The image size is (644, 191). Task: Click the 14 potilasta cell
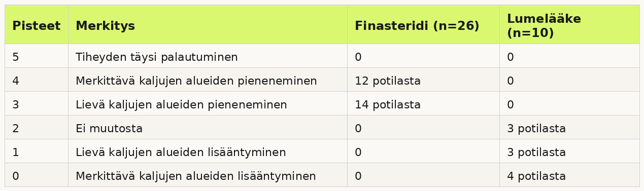click(x=423, y=103)
